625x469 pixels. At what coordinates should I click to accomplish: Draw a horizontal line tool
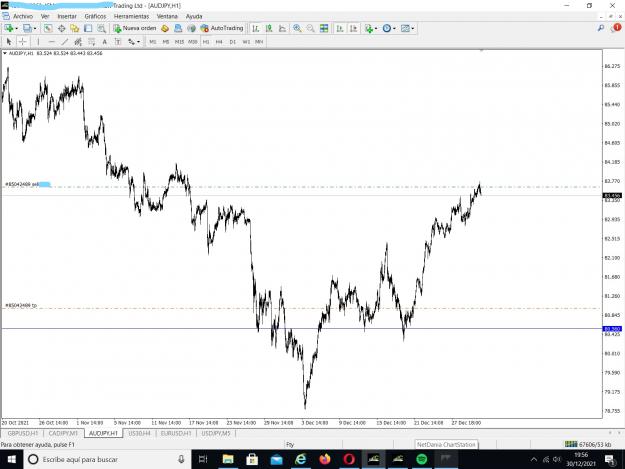[51, 41]
